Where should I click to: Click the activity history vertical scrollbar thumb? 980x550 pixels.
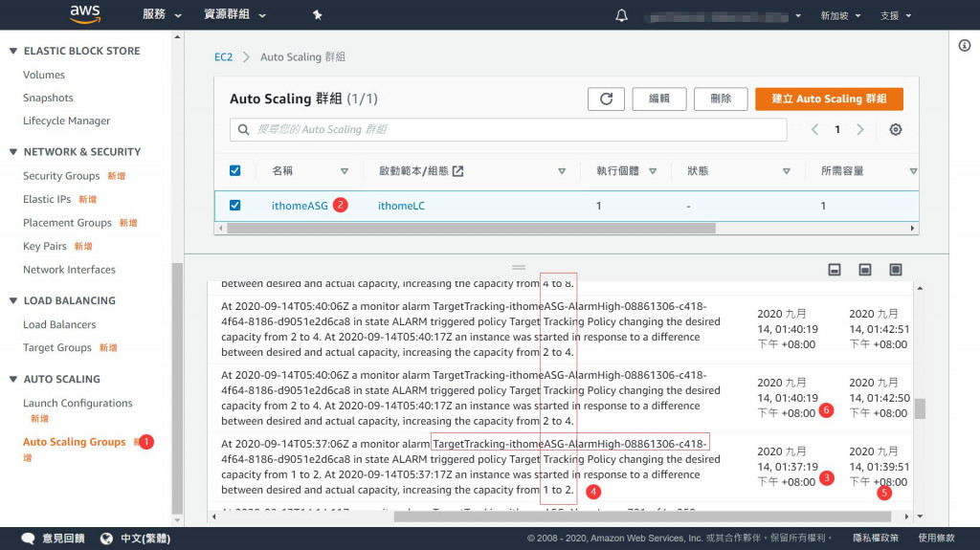tap(920, 408)
